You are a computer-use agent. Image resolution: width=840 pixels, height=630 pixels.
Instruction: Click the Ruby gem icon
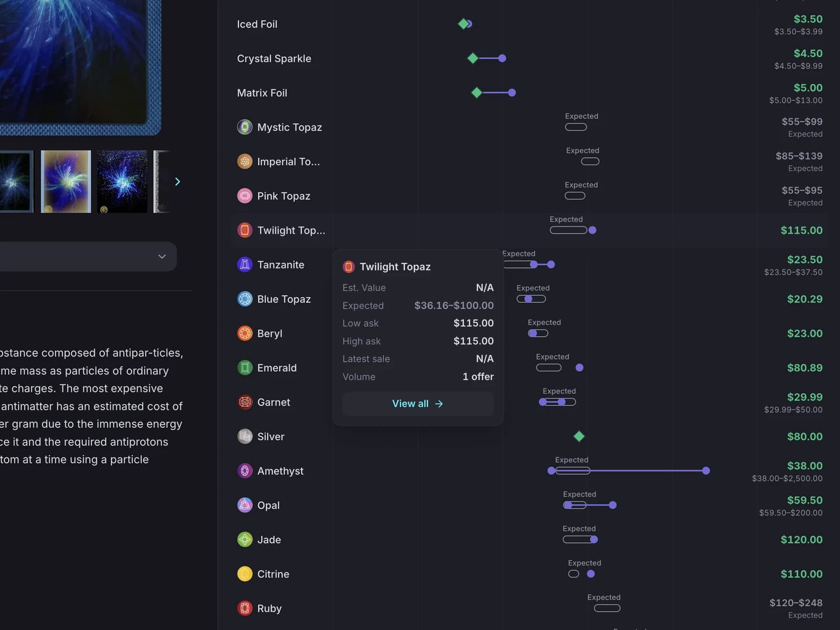click(245, 608)
